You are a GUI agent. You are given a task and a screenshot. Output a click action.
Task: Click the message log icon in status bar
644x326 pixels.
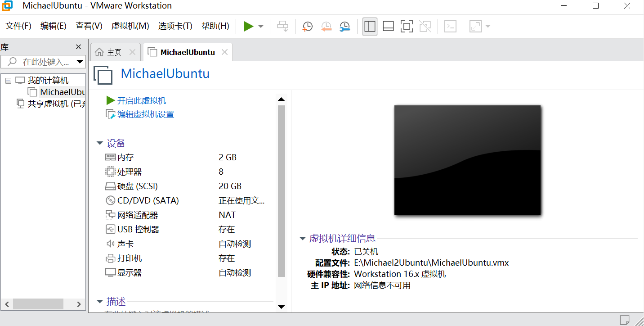click(624, 320)
